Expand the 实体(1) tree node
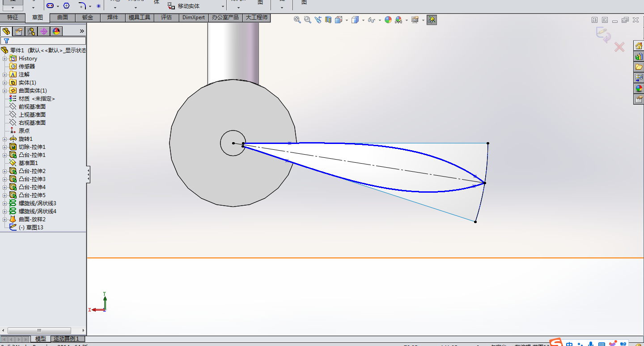 coord(5,83)
